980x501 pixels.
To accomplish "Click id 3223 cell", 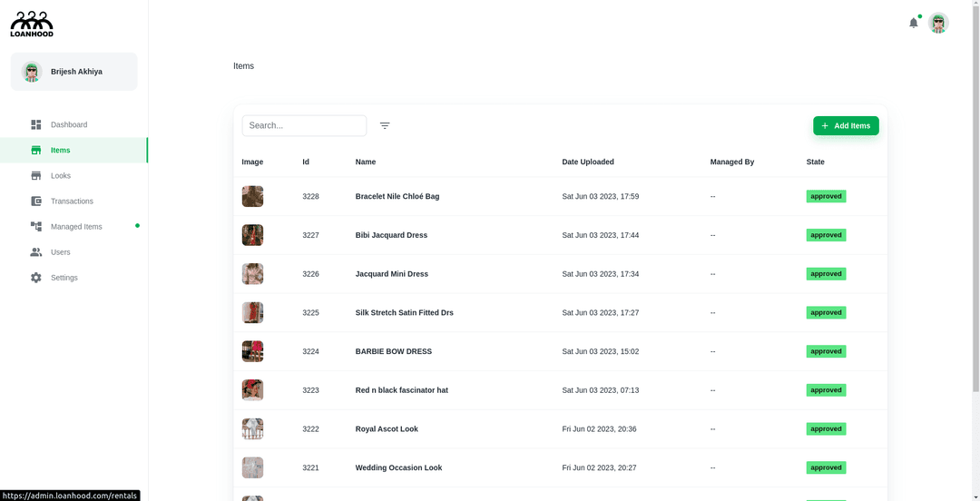I will [310, 390].
